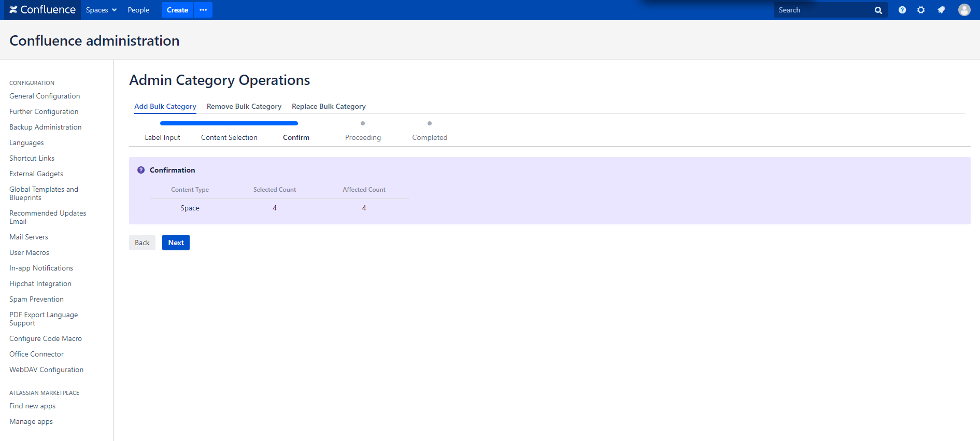Open Configure Code Macro
Viewport: 980px width, 441px height.
click(46, 338)
